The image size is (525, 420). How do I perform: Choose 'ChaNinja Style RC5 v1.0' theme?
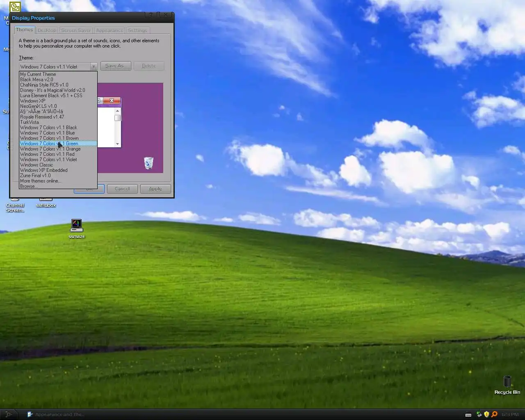[x=58, y=85]
